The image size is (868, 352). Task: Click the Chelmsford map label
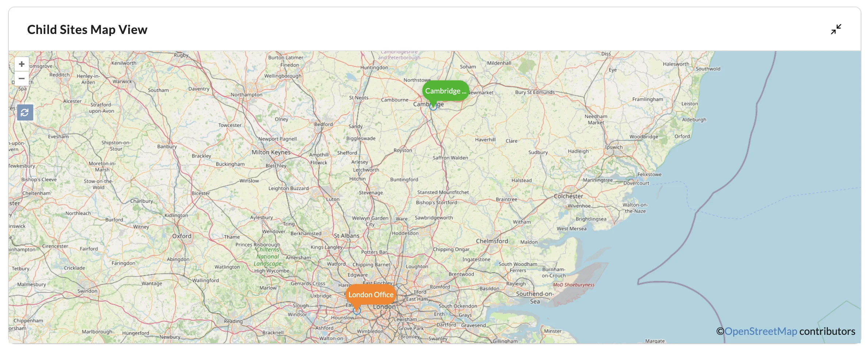click(x=492, y=241)
